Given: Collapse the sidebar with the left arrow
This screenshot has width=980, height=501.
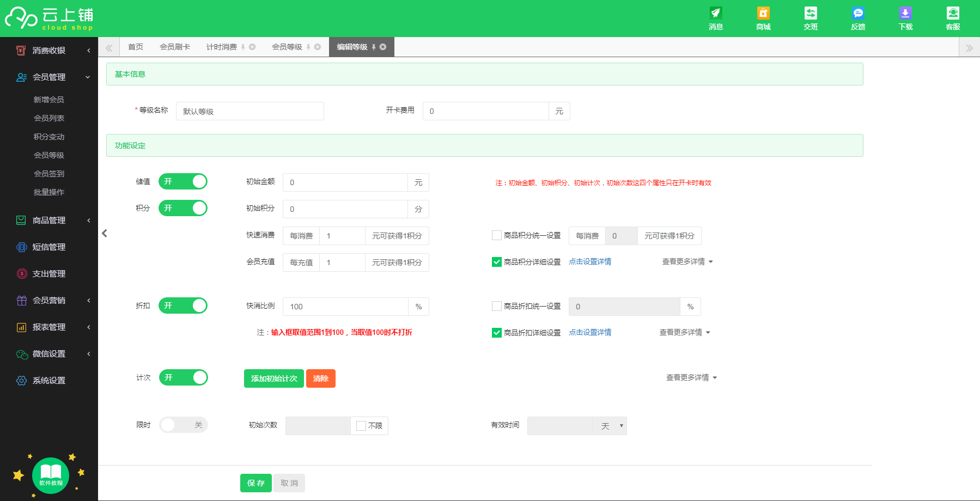Looking at the screenshot, I should 105,233.
